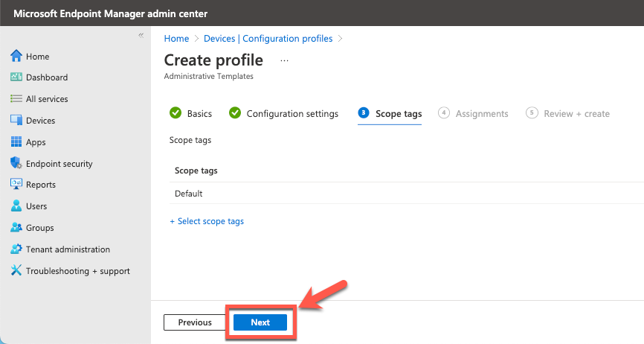Image resolution: width=644 pixels, height=344 pixels.
Task: Click + Select scope tags link
Action: tap(207, 221)
